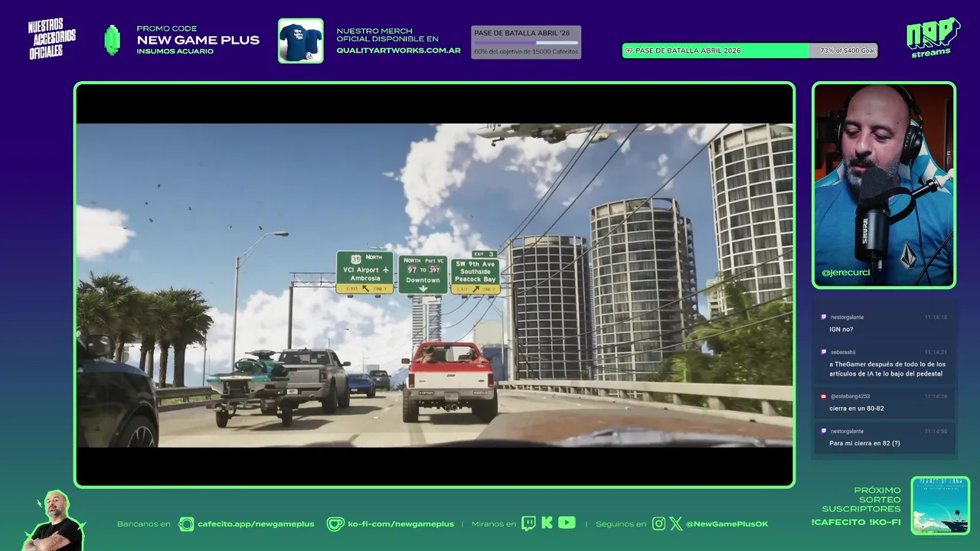Click the cafecito cup icon

186,524
